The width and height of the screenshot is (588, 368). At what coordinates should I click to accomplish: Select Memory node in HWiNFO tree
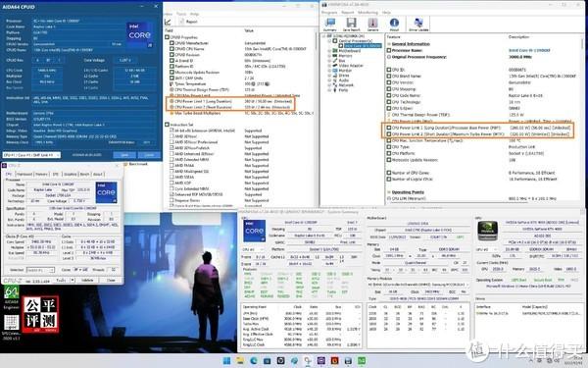[x=345, y=56]
